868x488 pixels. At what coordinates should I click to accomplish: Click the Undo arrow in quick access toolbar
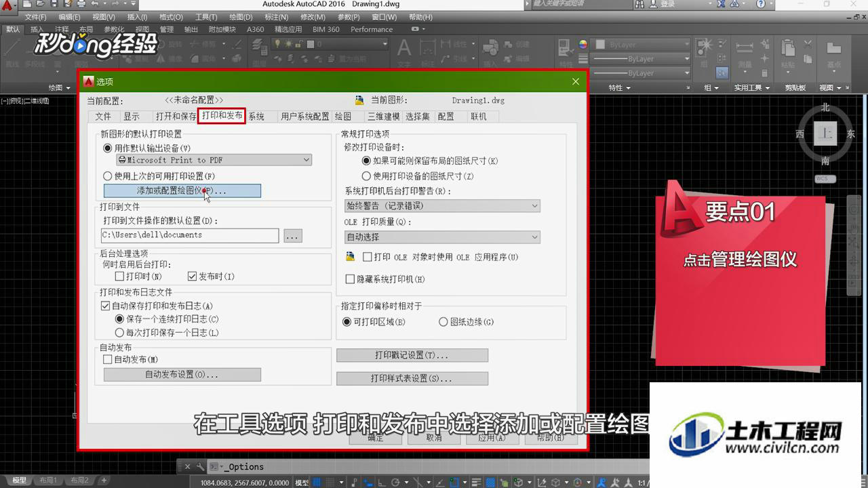[95, 4]
